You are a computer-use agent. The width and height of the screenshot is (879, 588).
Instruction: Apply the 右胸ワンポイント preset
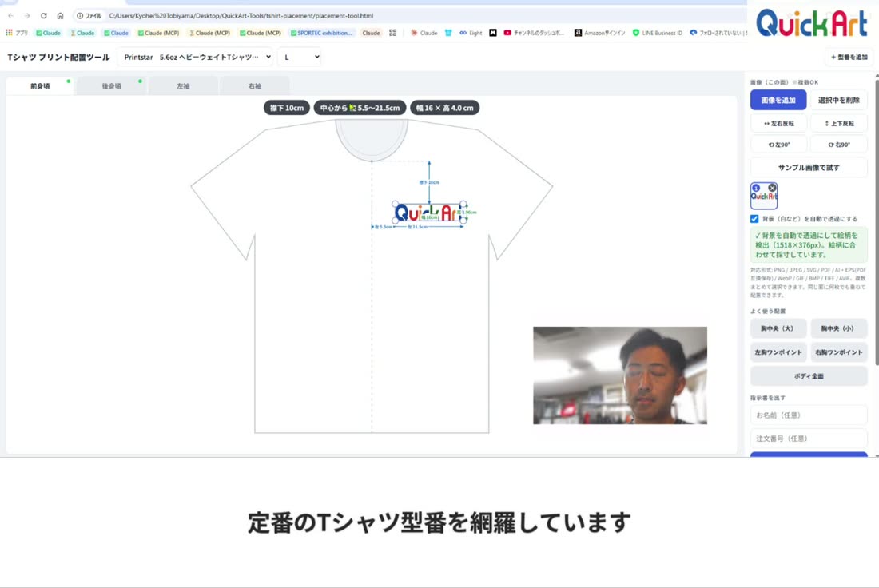(838, 352)
